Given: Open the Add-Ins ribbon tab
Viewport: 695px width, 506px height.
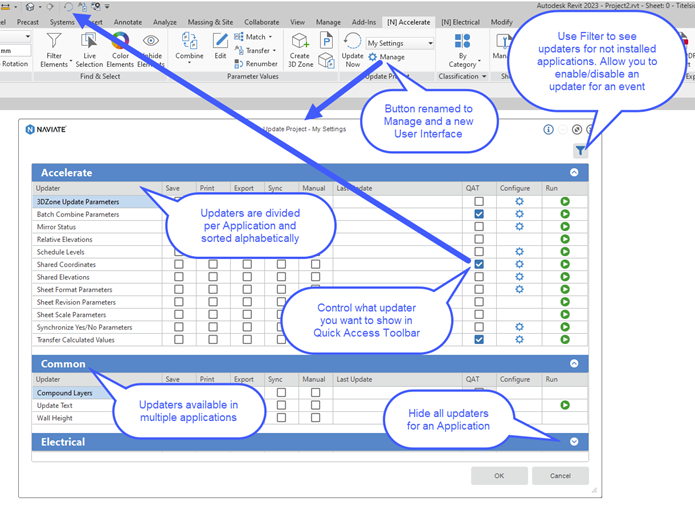Looking at the screenshot, I should (x=364, y=22).
